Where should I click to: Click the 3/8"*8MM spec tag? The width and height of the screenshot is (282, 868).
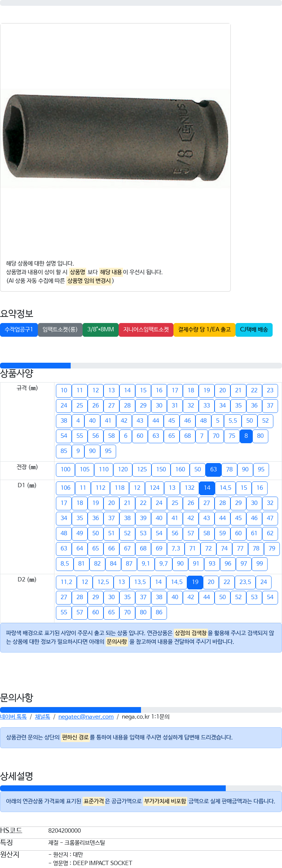[101, 330]
